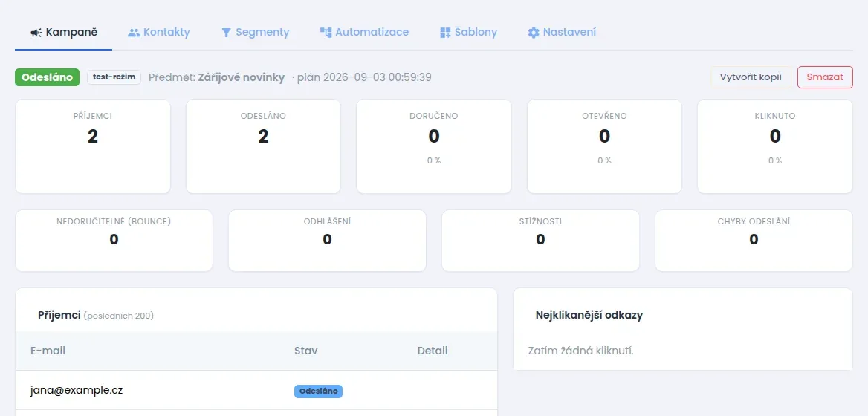Viewport: 868px width, 416px height.
Task: Click the Odhlášení stat card
Action: (x=327, y=241)
